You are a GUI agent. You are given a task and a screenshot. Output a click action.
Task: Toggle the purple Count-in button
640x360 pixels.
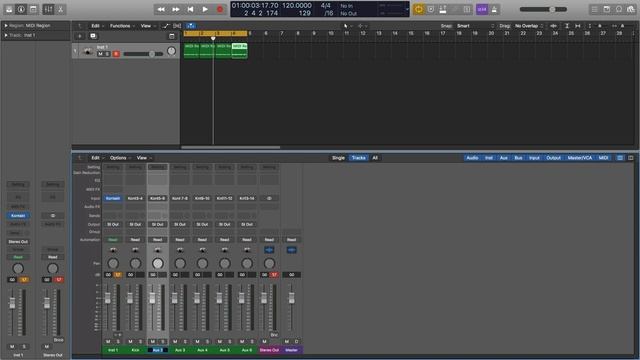coord(482,9)
